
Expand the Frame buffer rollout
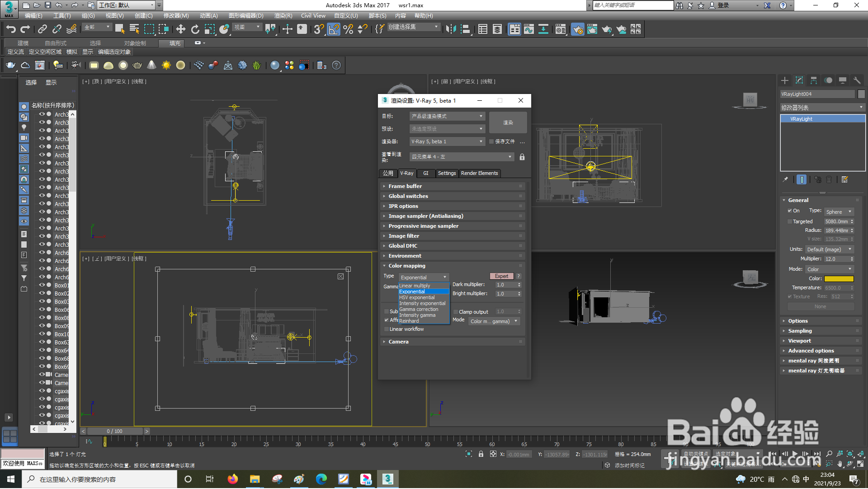point(452,186)
